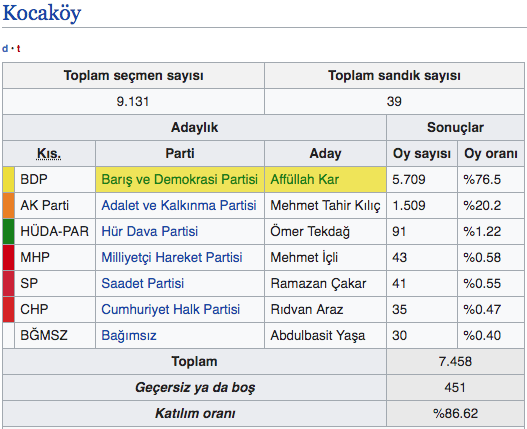527x429 pixels.
Task: Click the 'Adaylık' column group header
Action: click(194, 127)
